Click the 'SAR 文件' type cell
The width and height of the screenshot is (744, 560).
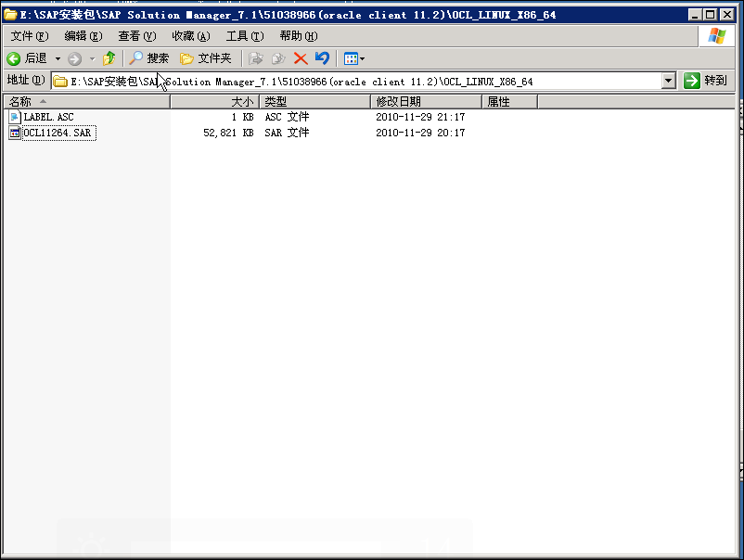[x=287, y=133]
